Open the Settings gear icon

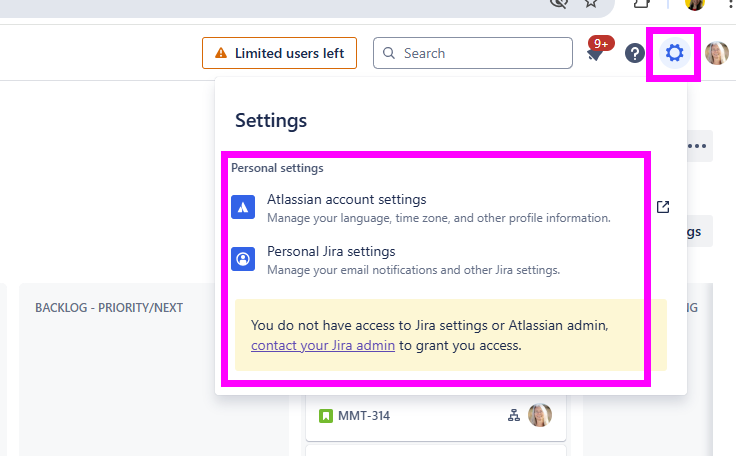click(x=675, y=53)
